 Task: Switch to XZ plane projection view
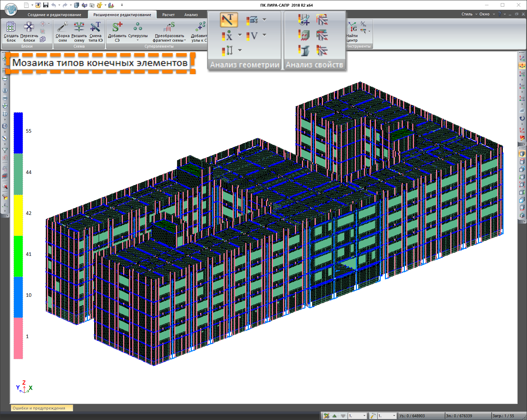coord(522,73)
